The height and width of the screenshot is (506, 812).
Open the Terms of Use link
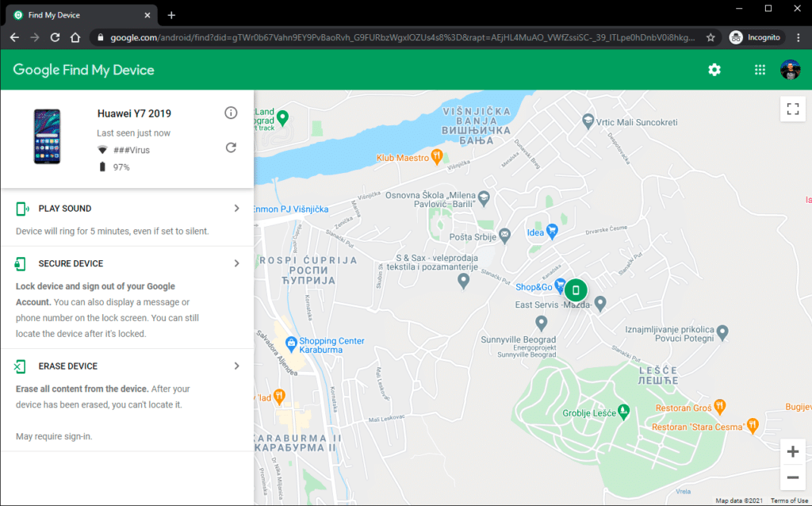coord(789,500)
